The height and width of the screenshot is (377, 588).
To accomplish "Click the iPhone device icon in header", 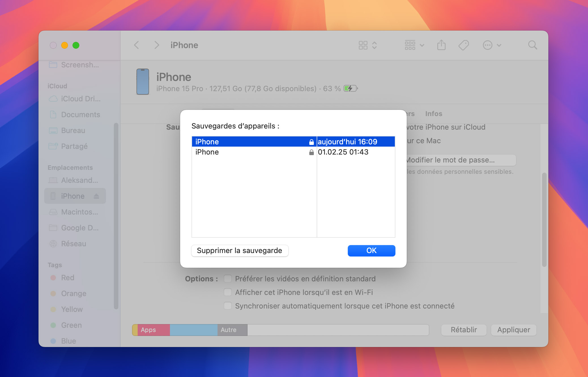I will (143, 82).
